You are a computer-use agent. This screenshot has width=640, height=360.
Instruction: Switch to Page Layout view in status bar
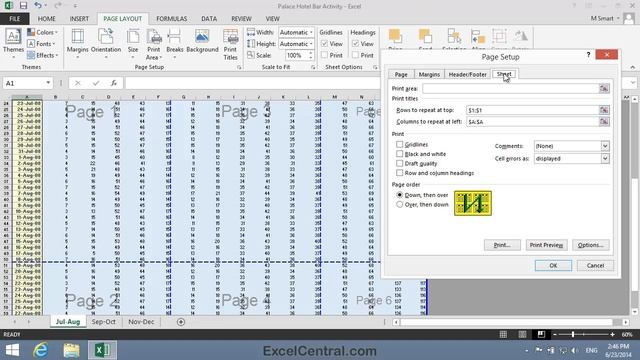tap(522, 334)
